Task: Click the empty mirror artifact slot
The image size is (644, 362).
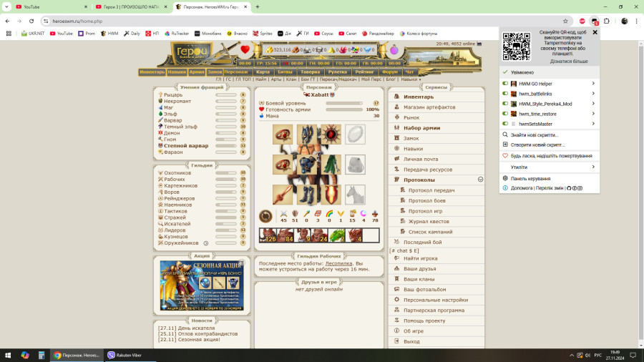Action: 355,134
